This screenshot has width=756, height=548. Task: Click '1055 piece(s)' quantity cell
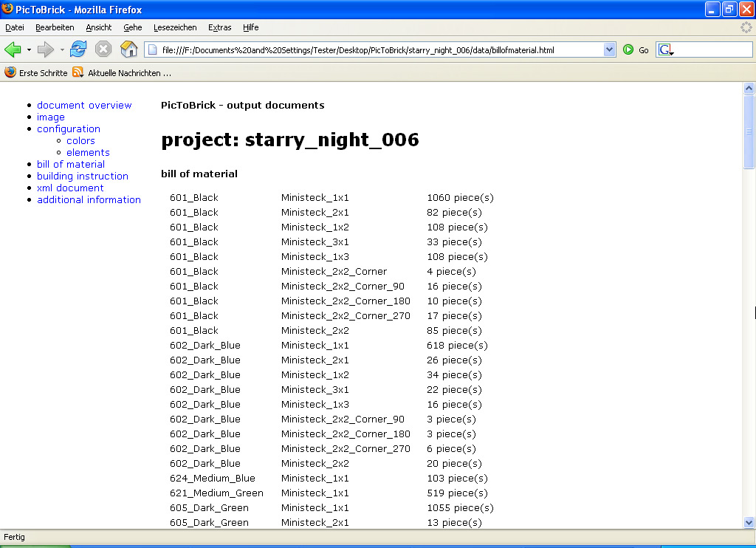[460, 508]
